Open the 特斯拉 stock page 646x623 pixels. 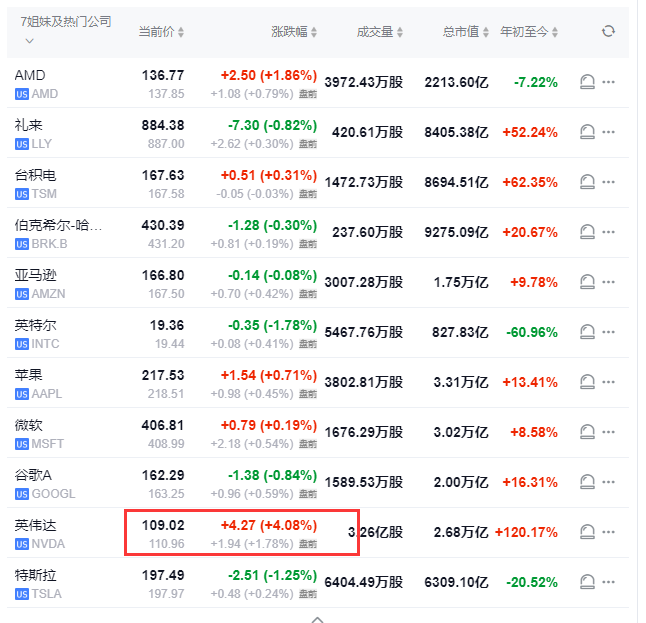[35, 575]
